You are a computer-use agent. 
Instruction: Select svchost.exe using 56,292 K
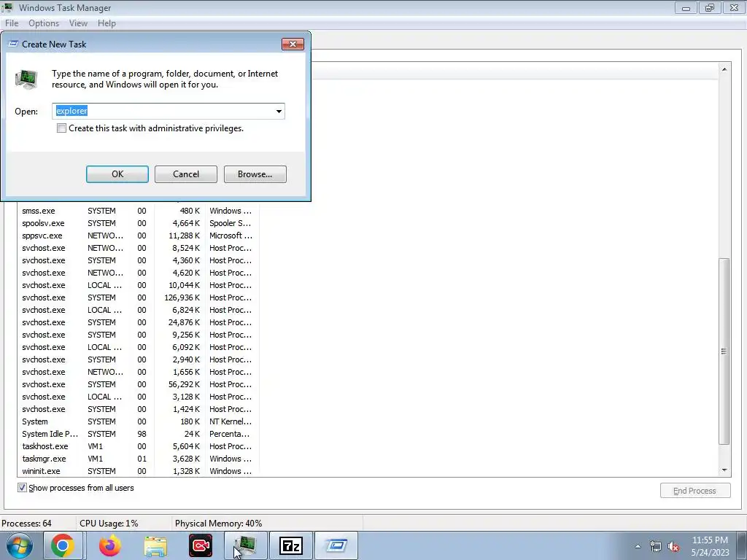138,384
